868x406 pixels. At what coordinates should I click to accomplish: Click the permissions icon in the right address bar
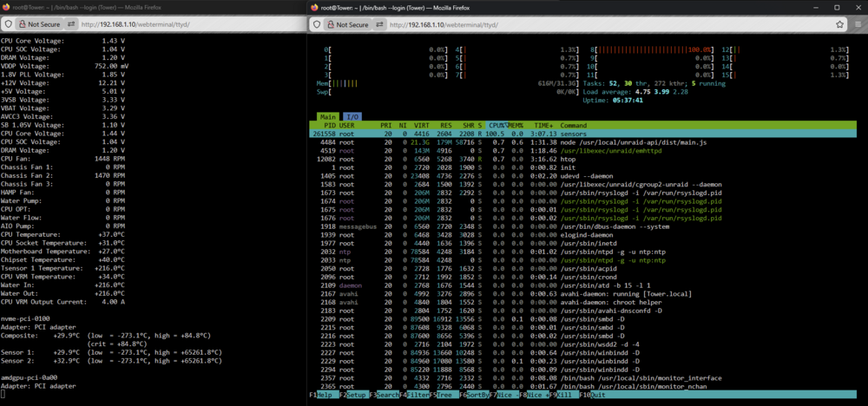pos(380,25)
